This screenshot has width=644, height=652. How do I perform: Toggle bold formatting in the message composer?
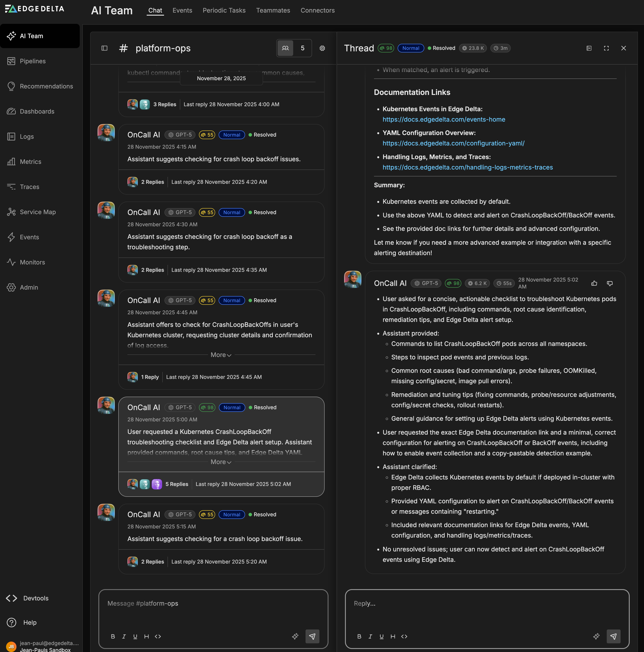point(113,636)
